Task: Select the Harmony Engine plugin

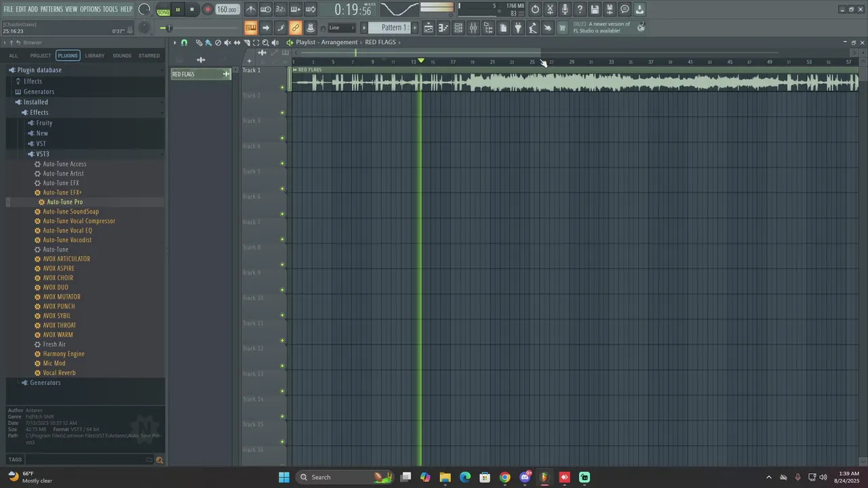Action: 64,354
